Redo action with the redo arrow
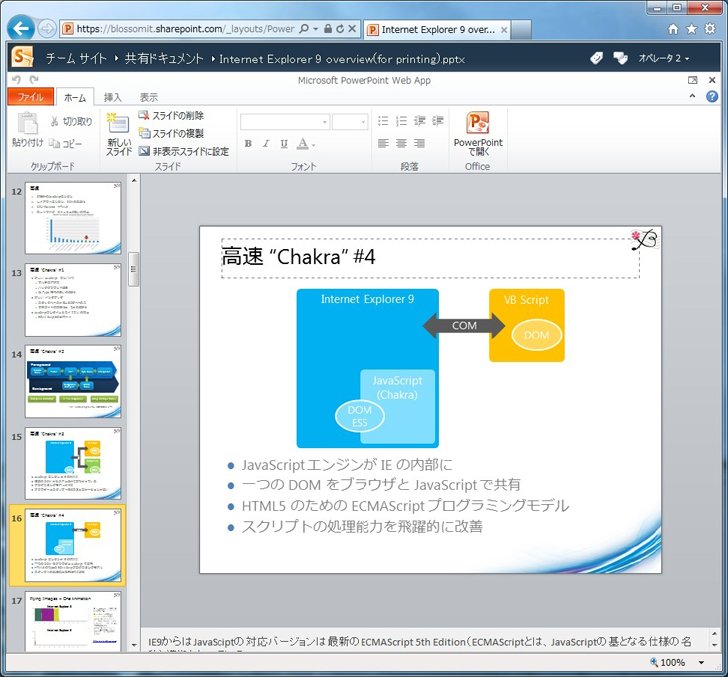The width and height of the screenshot is (728, 677). tap(34, 80)
